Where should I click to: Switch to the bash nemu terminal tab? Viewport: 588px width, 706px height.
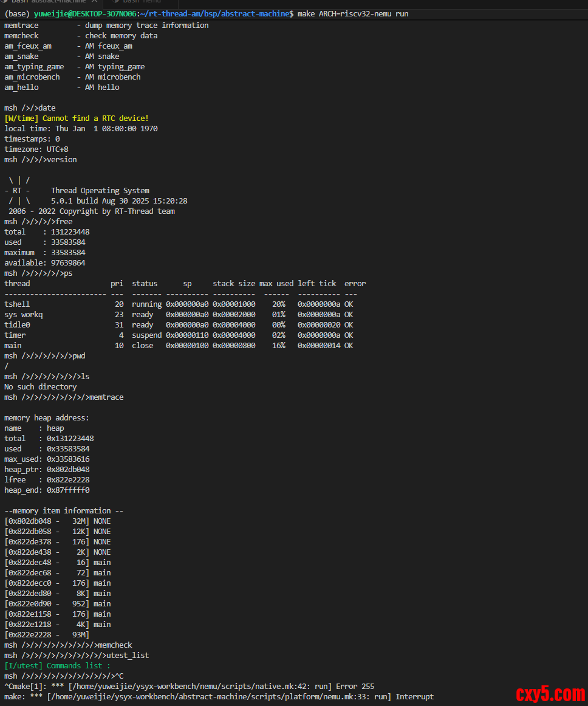pyautogui.click(x=143, y=2)
